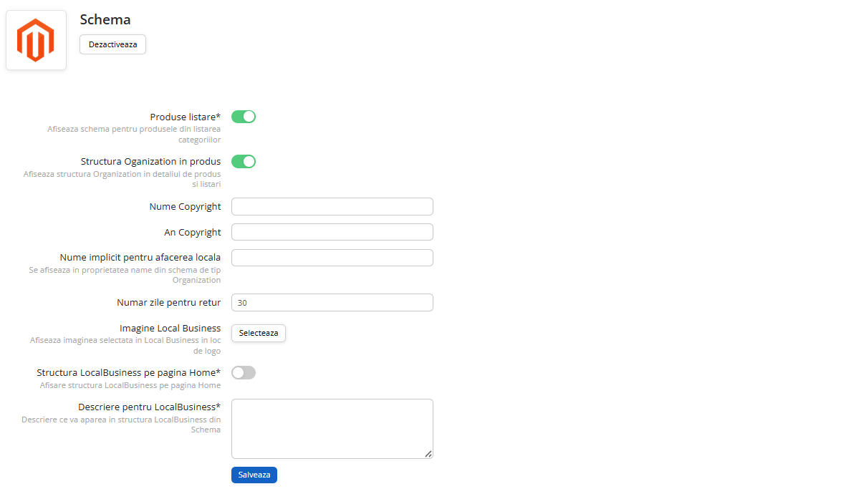Click the Imagine Local Business label

coord(170,328)
